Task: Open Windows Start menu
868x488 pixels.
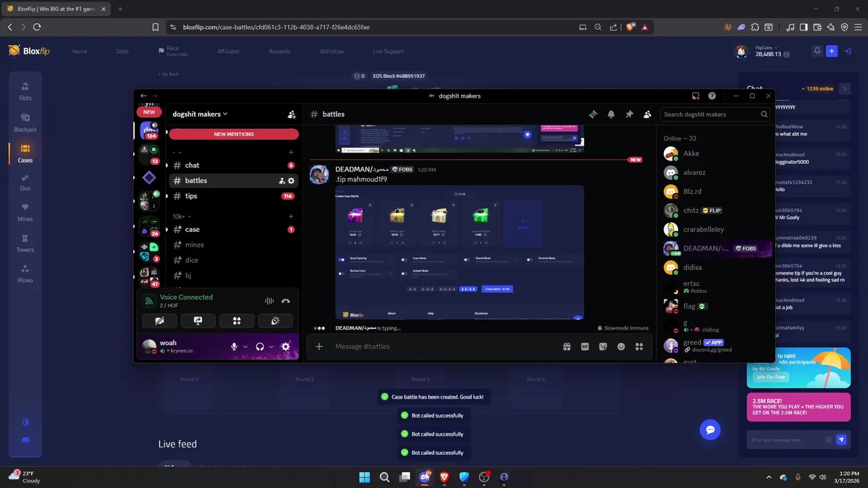Action: [364, 477]
